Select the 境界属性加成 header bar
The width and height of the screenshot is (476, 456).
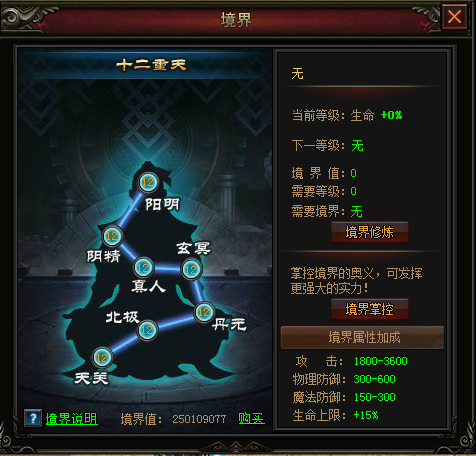tap(362, 337)
